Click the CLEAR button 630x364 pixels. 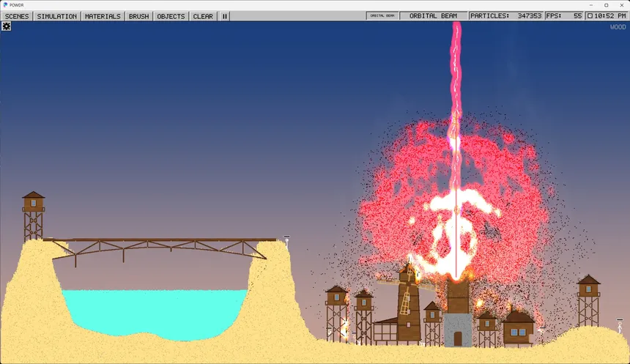pyautogui.click(x=203, y=16)
